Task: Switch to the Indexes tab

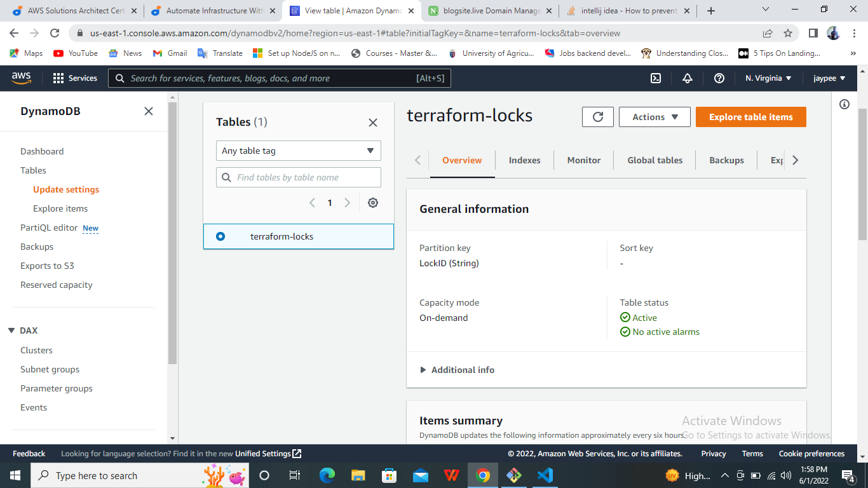Action: [x=524, y=160]
